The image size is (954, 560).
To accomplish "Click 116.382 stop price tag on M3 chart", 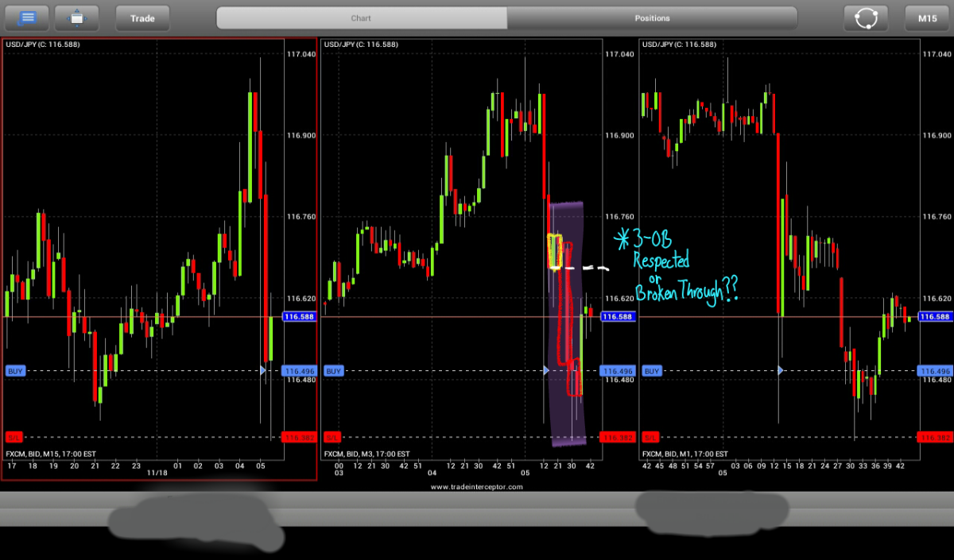I will pos(618,437).
